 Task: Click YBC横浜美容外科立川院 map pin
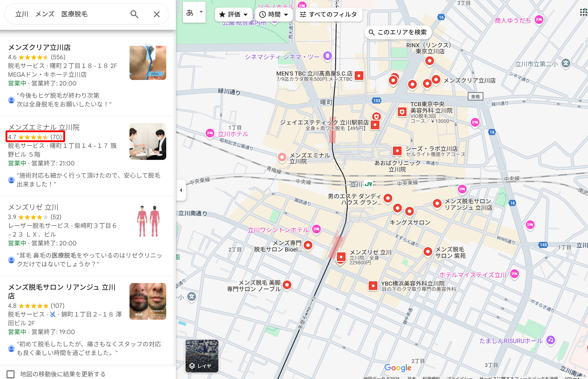tap(373, 286)
